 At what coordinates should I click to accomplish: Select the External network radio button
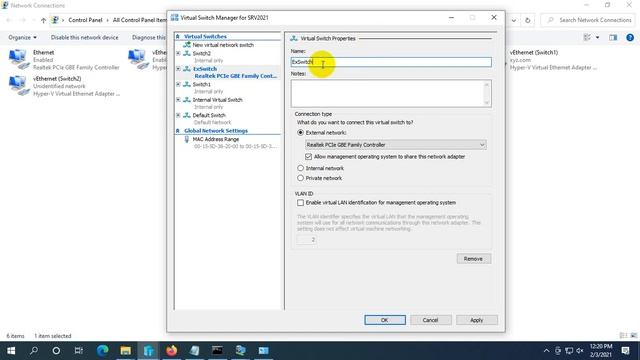pyautogui.click(x=300, y=133)
